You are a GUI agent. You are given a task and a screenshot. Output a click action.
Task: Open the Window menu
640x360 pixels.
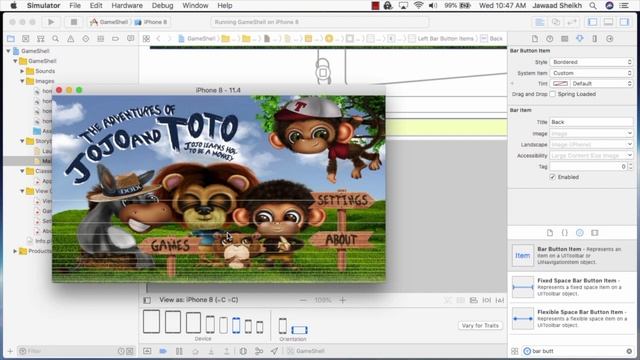pyautogui.click(x=195, y=6)
